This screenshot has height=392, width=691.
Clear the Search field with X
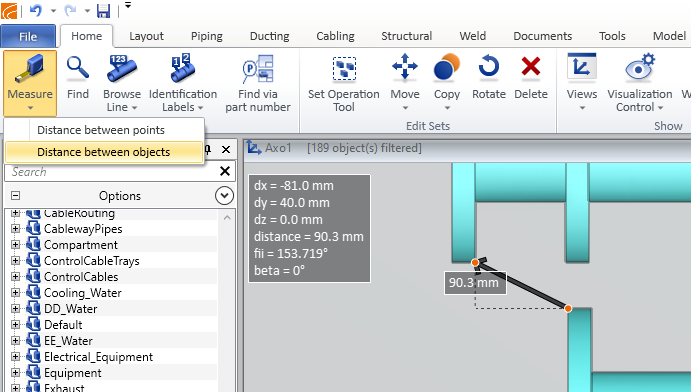coord(225,171)
